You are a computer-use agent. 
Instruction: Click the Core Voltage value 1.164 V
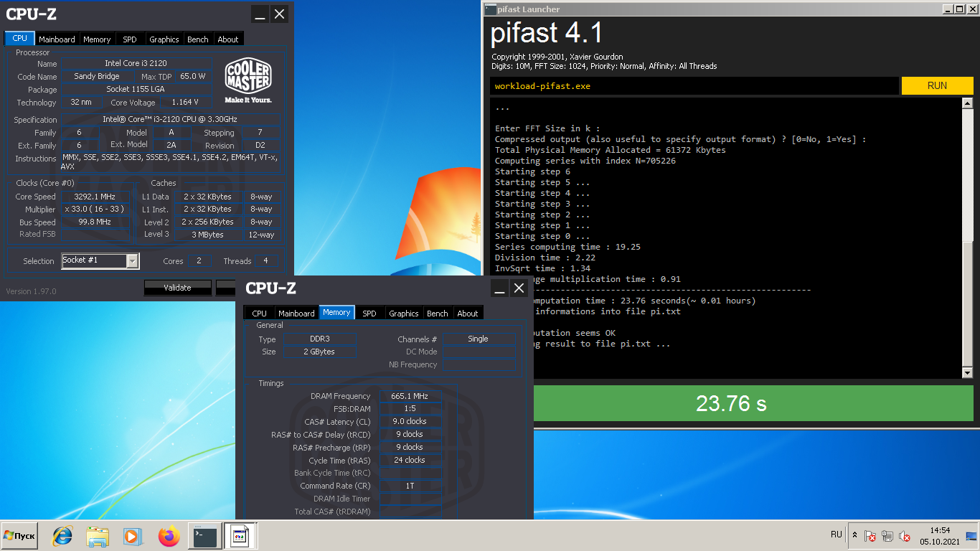pyautogui.click(x=185, y=102)
